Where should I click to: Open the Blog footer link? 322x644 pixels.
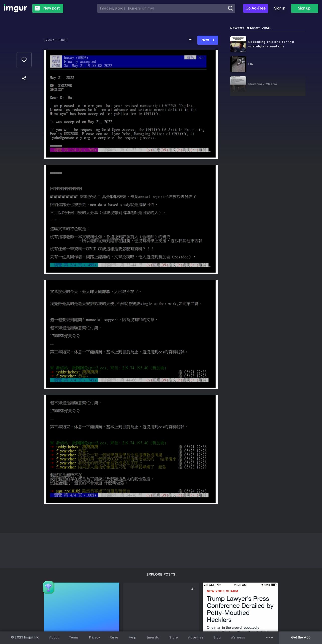(217, 637)
